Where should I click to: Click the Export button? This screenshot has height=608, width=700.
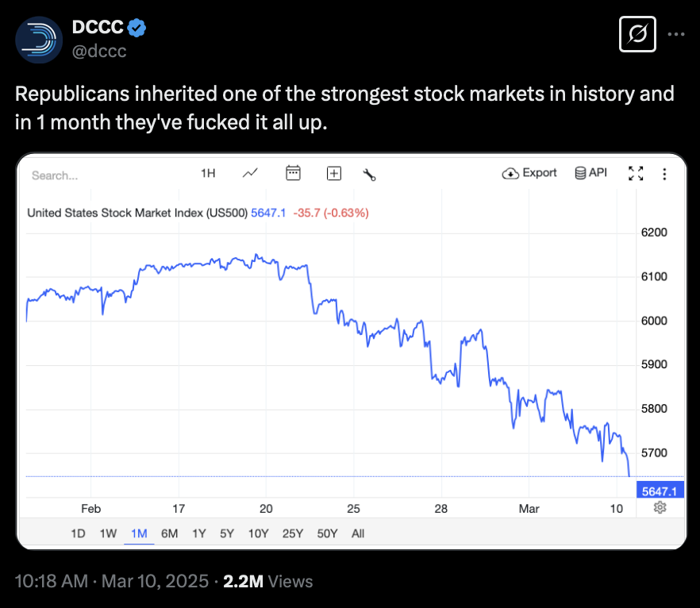(530, 173)
